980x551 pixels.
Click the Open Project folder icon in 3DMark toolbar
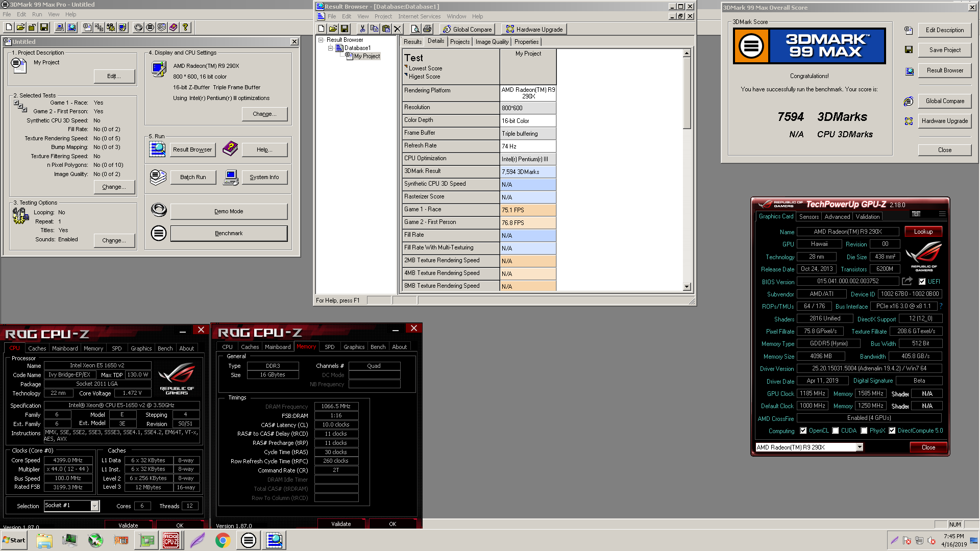[20, 28]
